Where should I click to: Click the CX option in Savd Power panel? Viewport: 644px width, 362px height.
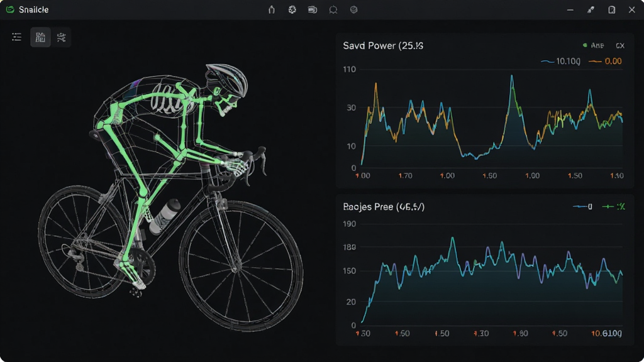[620, 45]
